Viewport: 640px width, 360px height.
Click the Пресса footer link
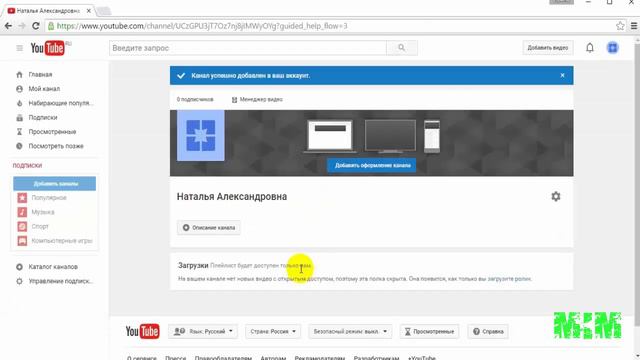coord(176,358)
